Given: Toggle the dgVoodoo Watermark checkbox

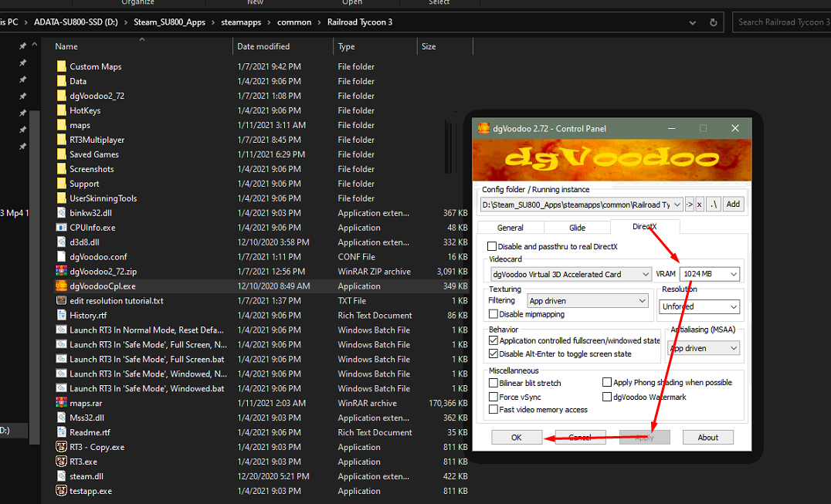Looking at the screenshot, I should pyautogui.click(x=607, y=397).
